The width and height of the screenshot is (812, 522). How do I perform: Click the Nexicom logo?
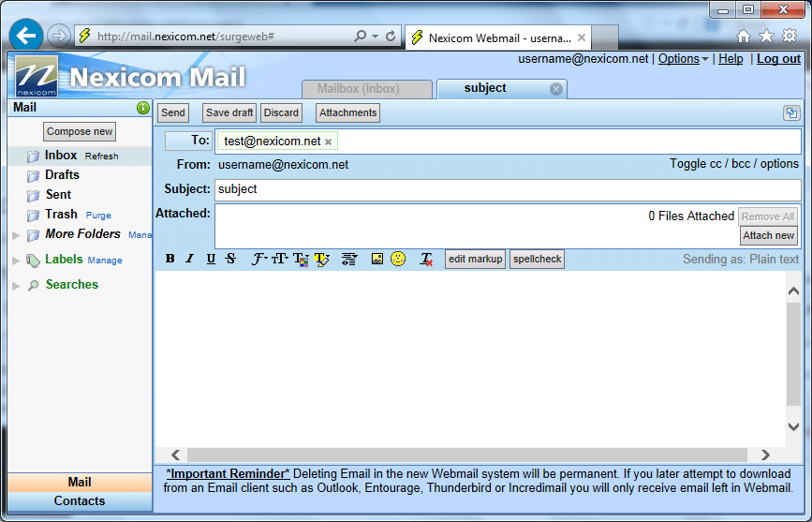coord(37,76)
